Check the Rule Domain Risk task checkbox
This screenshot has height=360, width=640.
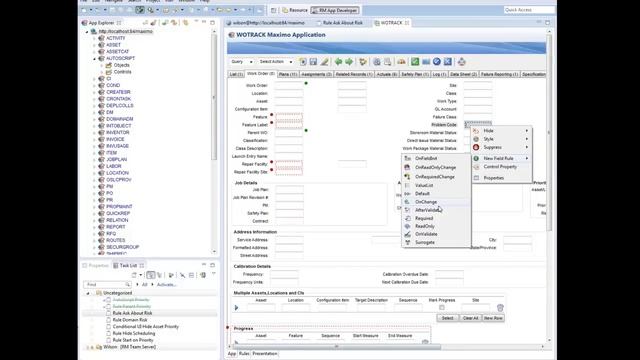[109, 320]
